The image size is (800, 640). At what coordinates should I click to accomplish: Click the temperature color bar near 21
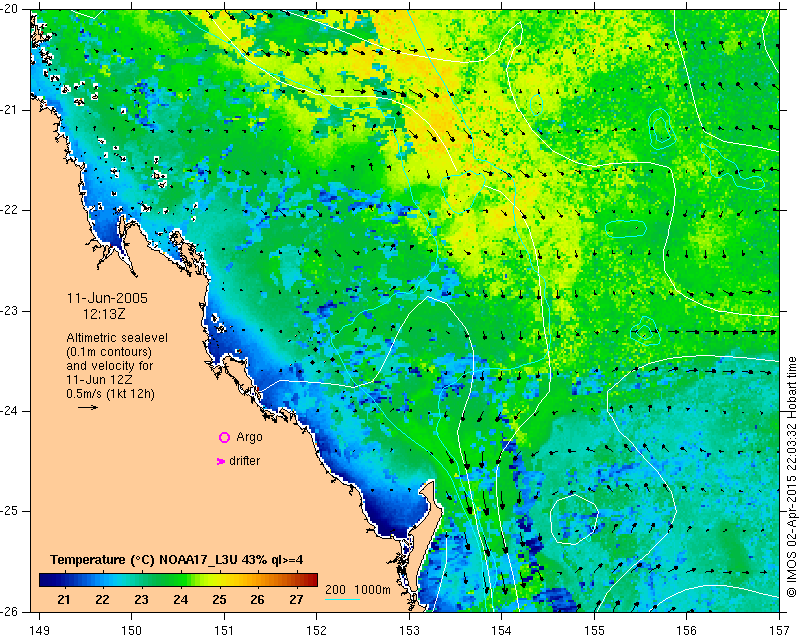(64, 579)
